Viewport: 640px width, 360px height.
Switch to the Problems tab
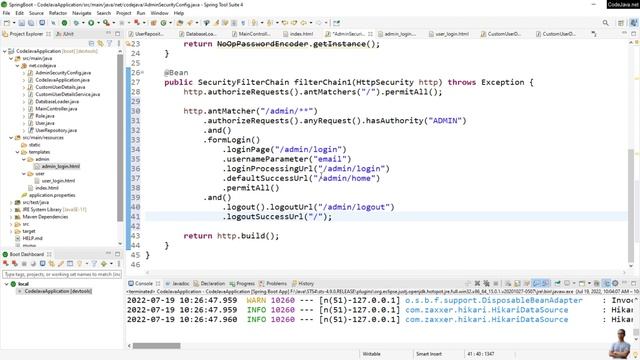[273, 283]
